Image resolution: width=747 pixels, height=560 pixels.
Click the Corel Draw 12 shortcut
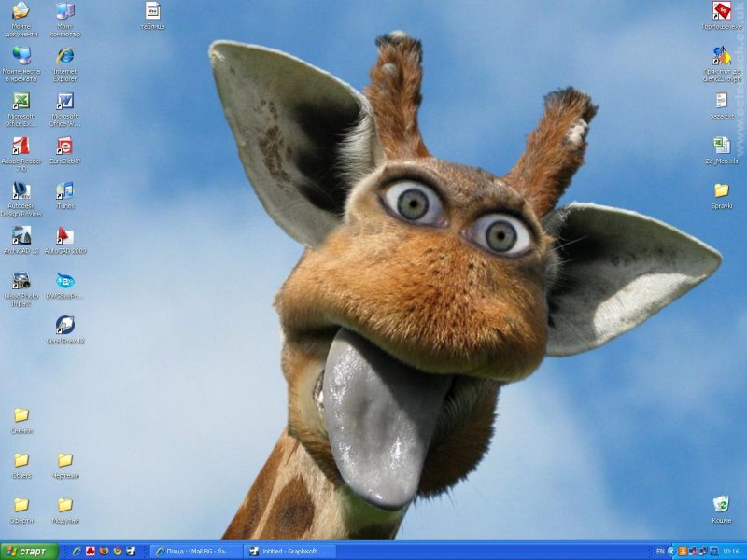pyautogui.click(x=64, y=326)
